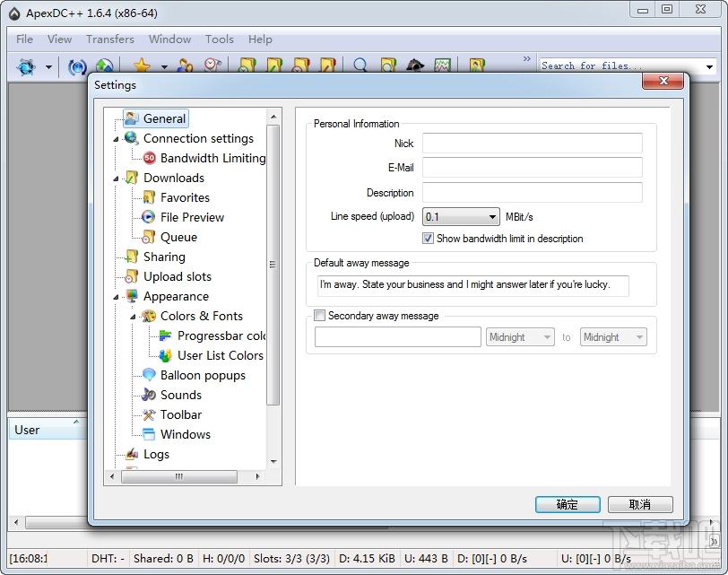Open the Sounds settings page

point(180,396)
